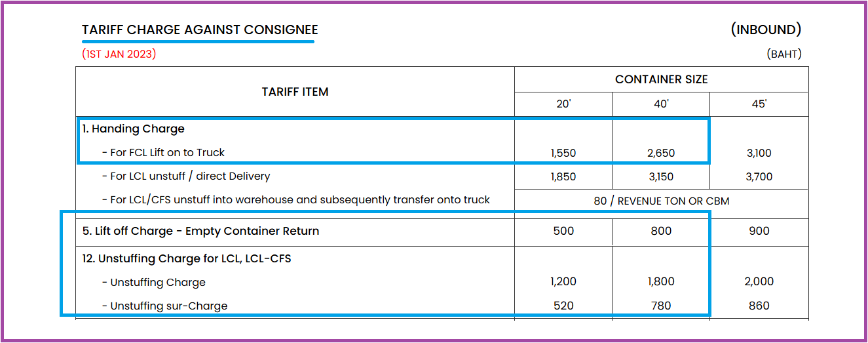Select the 860 sur-charge value for 45'
Image resolution: width=868 pixels, height=343 pixels.
coord(759,306)
